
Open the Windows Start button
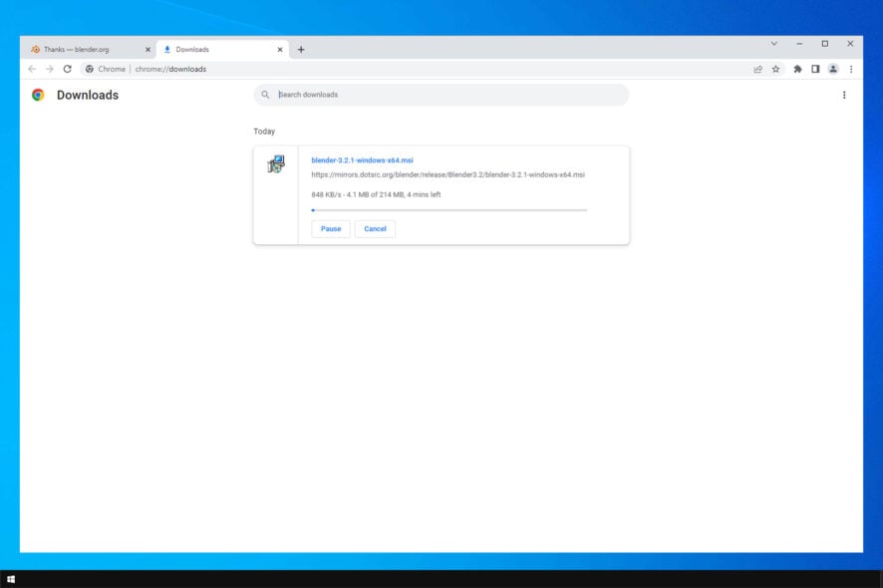click(x=11, y=579)
